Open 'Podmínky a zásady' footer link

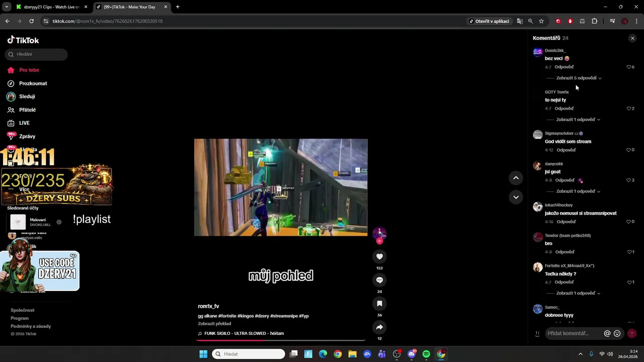pyautogui.click(x=31, y=326)
